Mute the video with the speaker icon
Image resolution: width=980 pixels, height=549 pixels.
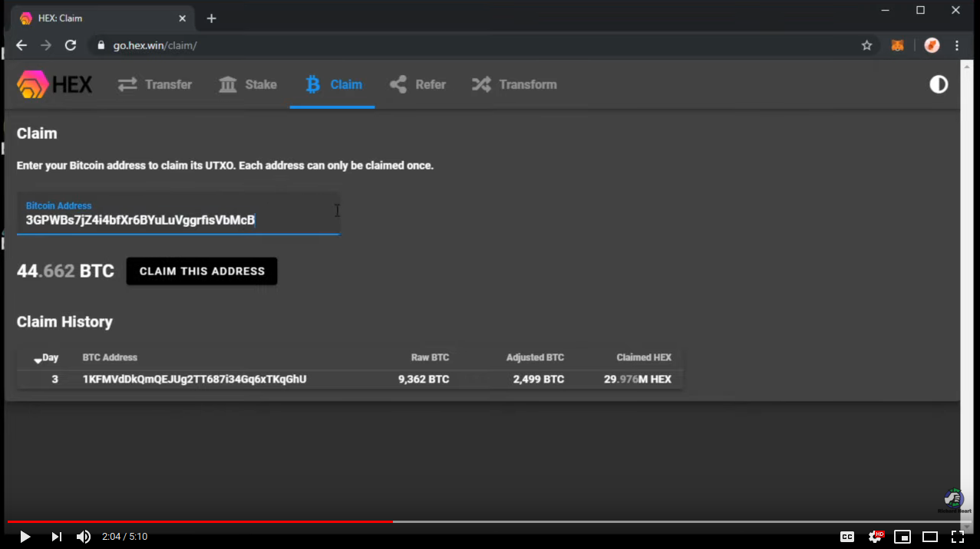tap(84, 537)
